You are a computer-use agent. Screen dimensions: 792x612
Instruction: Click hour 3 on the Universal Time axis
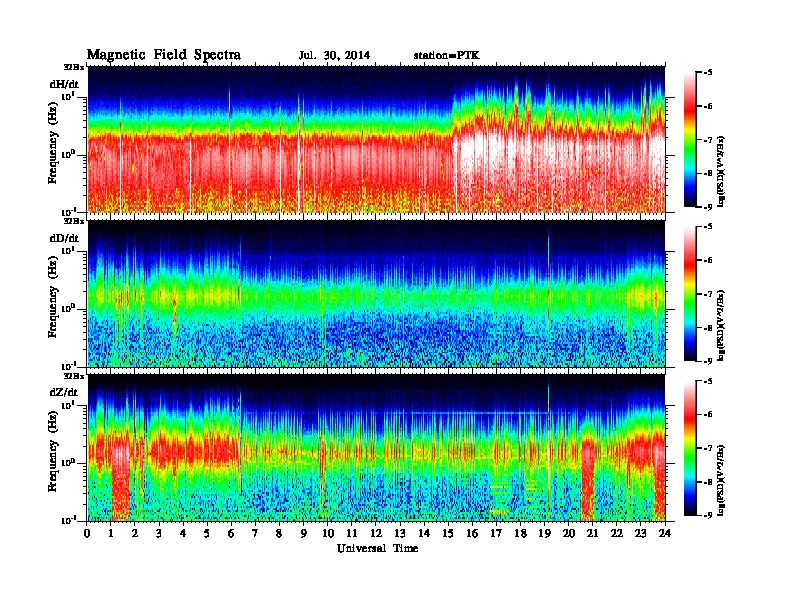coord(159,534)
